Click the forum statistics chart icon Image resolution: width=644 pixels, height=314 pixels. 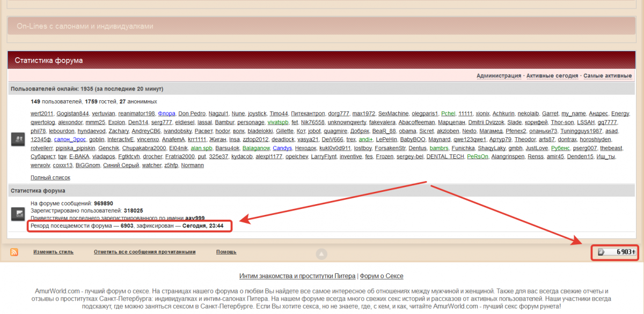tap(18, 214)
